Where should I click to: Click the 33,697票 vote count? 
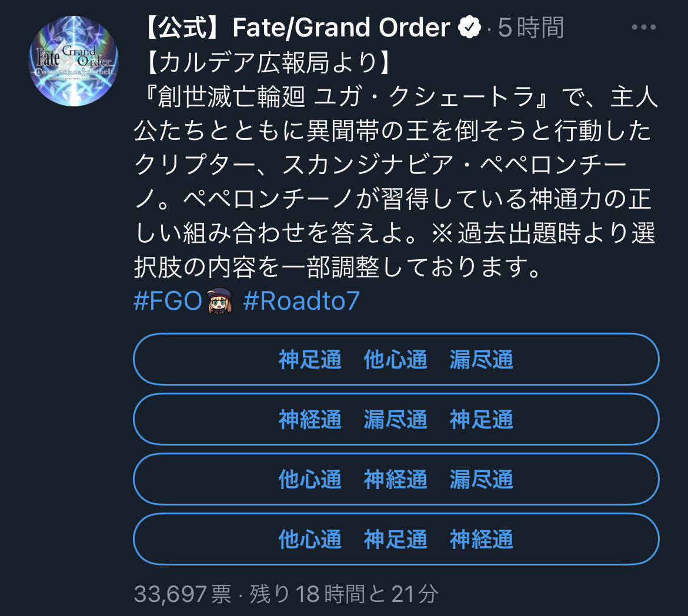click(182, 594)
